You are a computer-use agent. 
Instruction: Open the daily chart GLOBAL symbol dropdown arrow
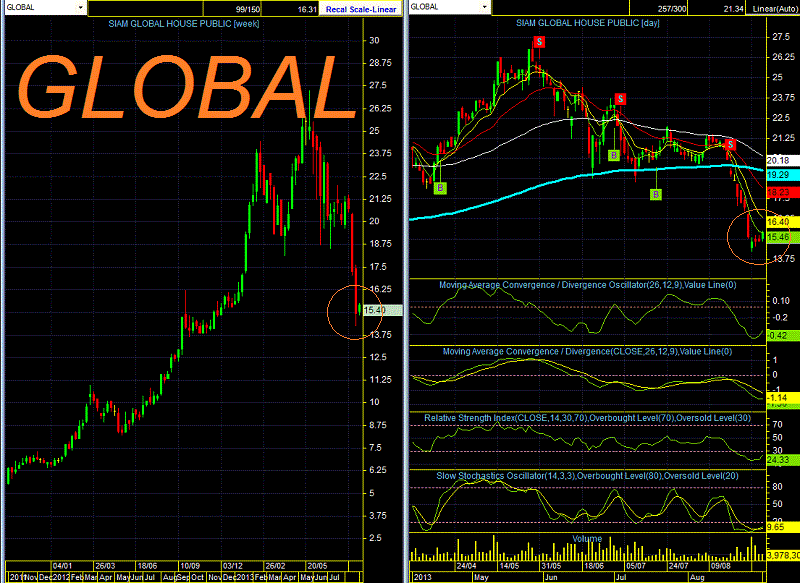[x=484, y=7]
